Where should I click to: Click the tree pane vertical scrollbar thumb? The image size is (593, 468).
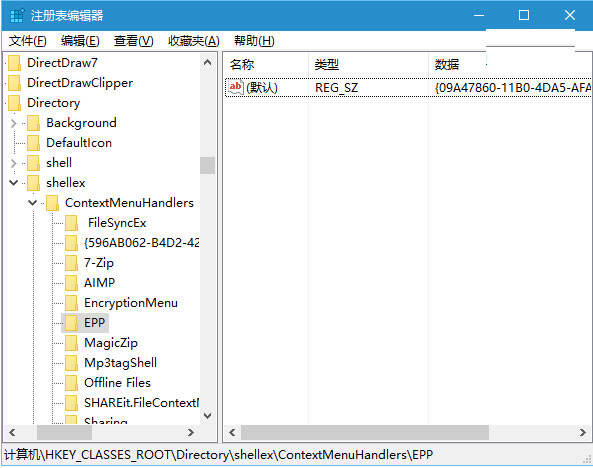[x=207, y=165]
